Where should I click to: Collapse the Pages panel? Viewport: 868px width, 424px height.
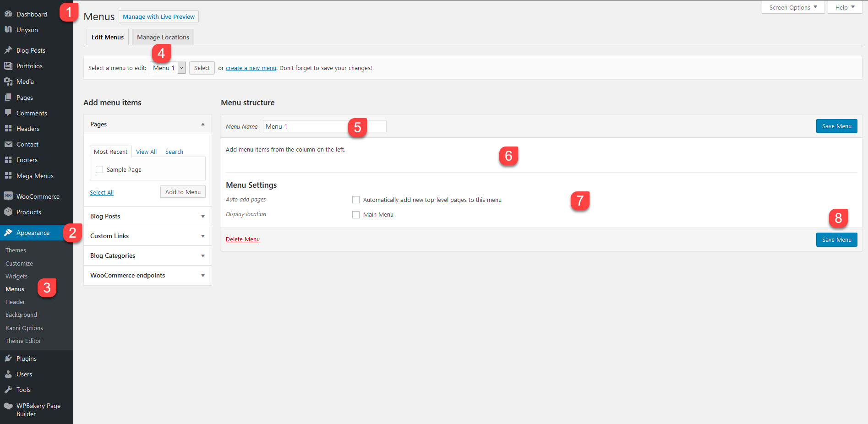(203, 124)
